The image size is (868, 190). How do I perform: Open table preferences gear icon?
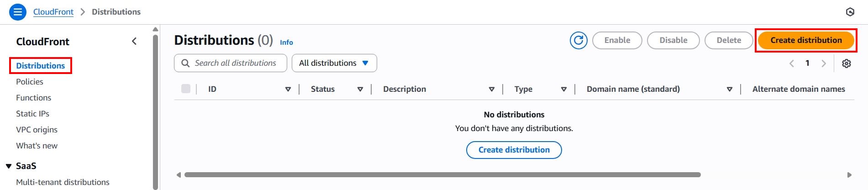pyautogui.click(x=847, y=63)
